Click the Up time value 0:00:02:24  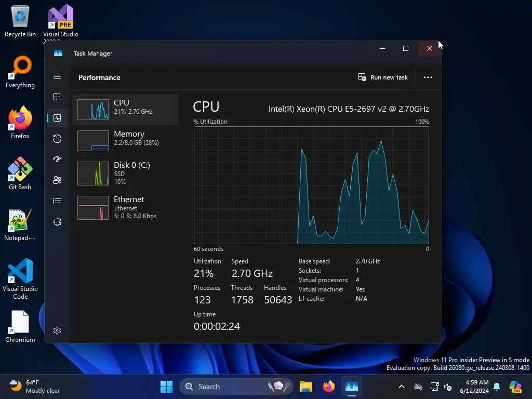click(217, 326)
